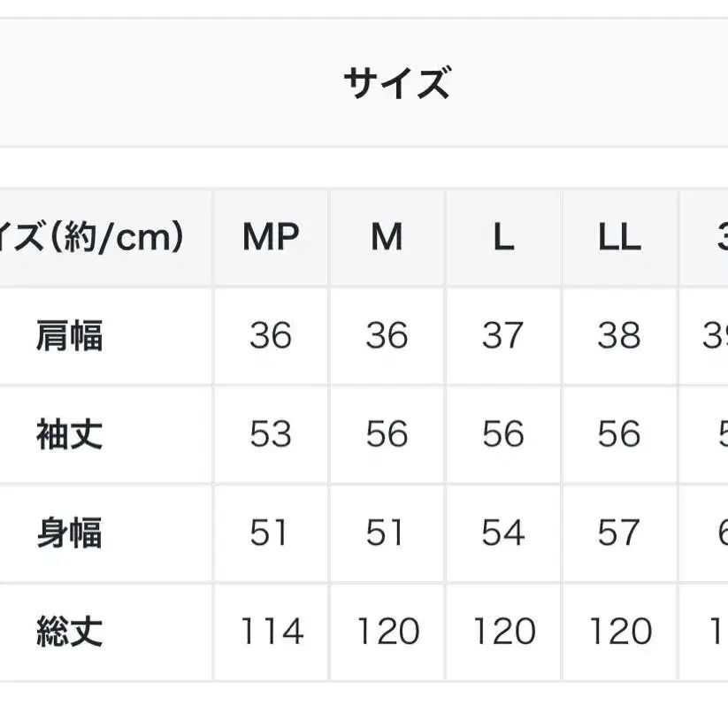Click the 袖丈 value for size M
Image resolution: width=728 pixels, height=728 pixels.
[x=387, y=434]
